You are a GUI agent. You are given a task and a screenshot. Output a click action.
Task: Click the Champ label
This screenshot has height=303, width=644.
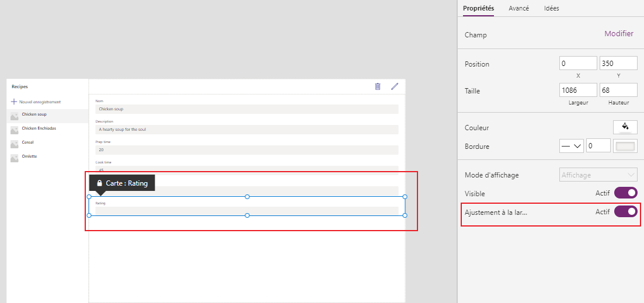coord(476,35)
